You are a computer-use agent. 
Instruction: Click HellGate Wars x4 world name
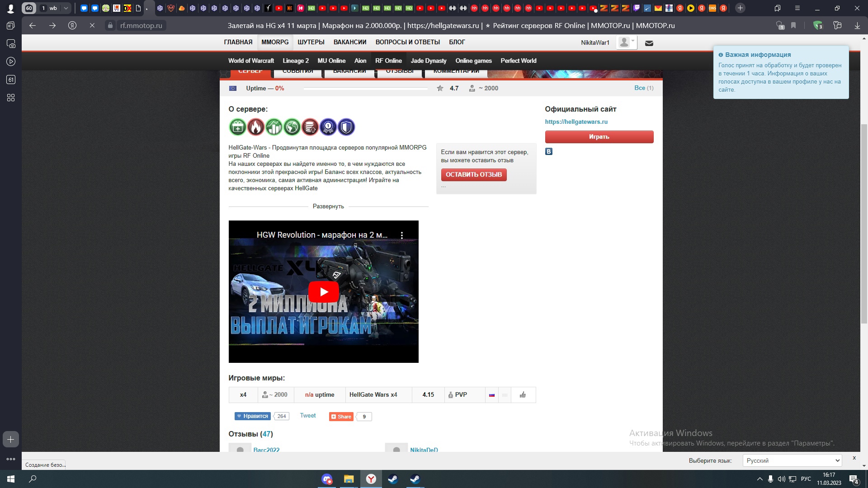pos(373,395)
